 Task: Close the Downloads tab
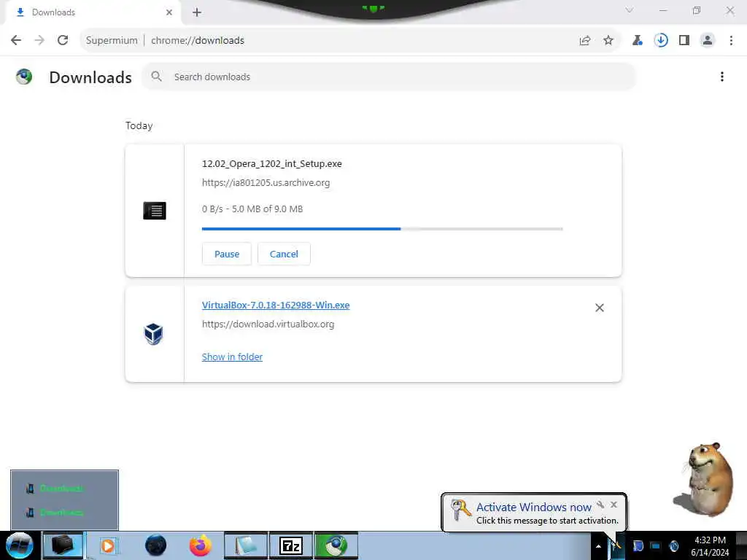(169, 12)
